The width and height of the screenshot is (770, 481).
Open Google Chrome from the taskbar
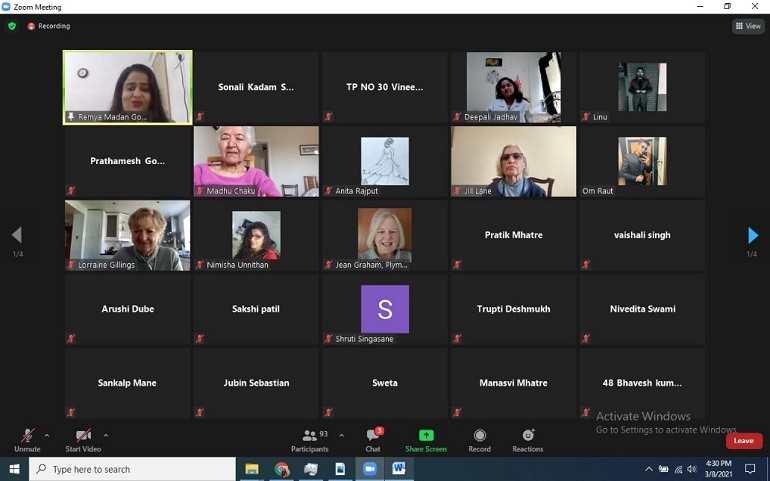[x=282, y=469]
